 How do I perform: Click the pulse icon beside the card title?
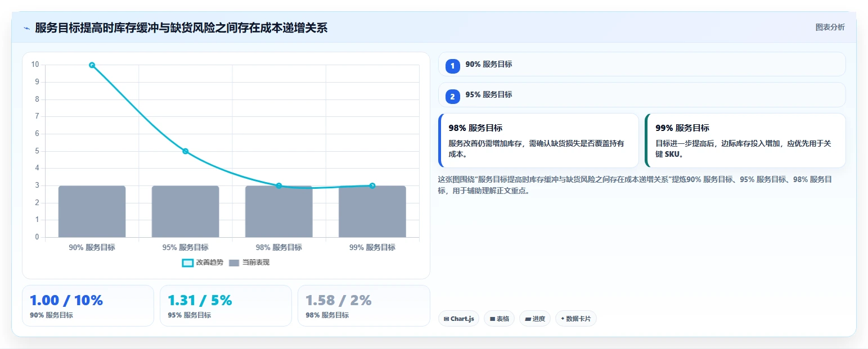(x=27, y=28)
